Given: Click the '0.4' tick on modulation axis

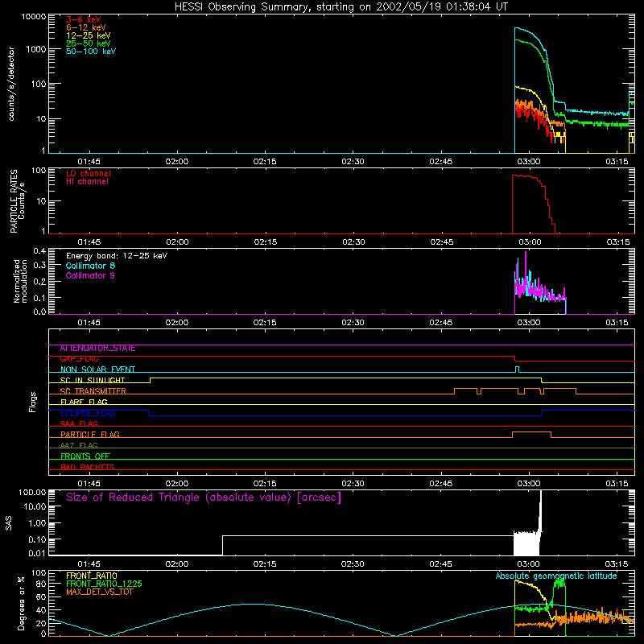Looking at the screenshot, I should [39, 251].
